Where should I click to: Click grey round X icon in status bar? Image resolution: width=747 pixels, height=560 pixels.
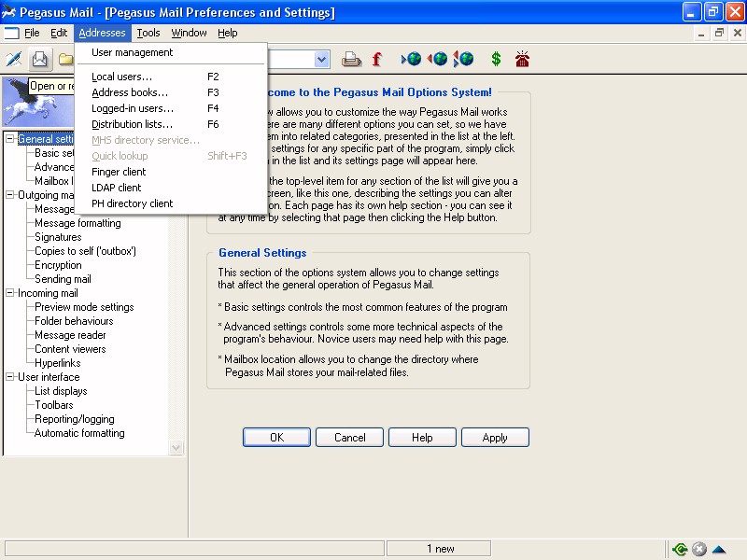(x=699, y=550)
